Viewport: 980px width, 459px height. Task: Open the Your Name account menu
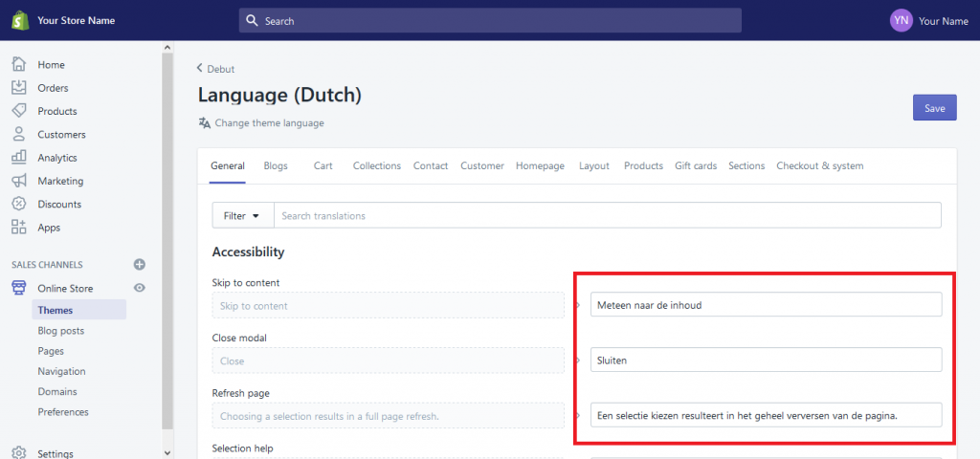click(943, 21)
